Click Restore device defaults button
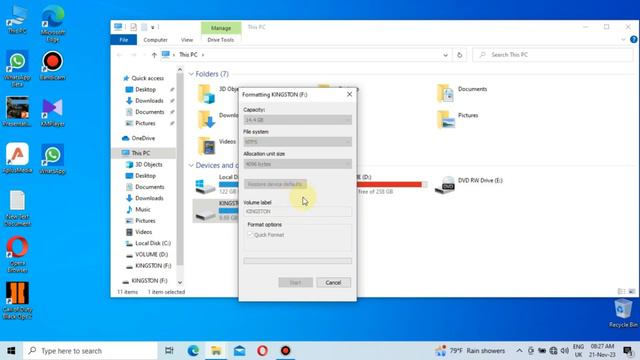The image size is (640, 360). point(275,184)
